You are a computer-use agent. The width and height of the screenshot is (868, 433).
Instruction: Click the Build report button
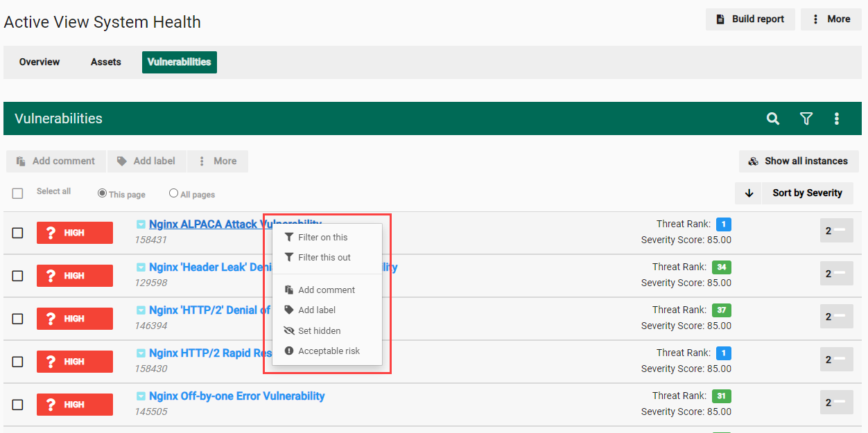pyautogui.click(x=750, y=19)
